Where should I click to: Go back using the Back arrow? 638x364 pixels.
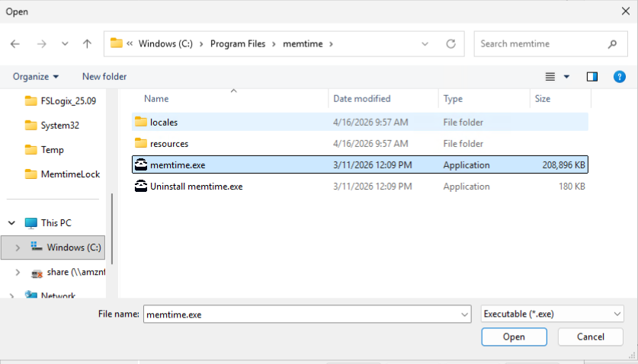click(15, 44)
